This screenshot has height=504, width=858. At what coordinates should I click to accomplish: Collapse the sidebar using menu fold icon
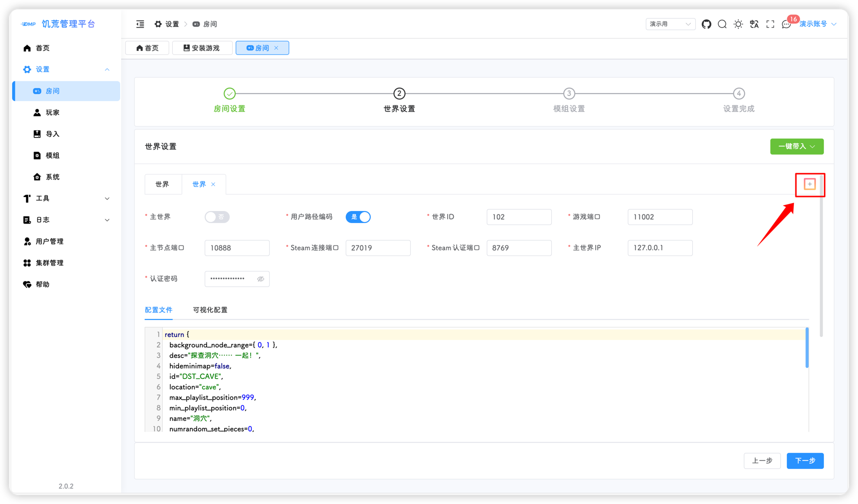[x=140, y=24]
